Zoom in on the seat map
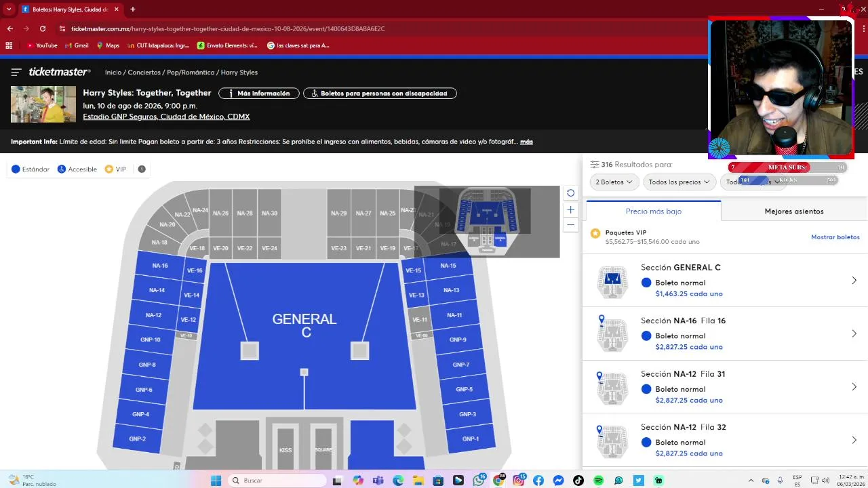The height and width of the screenshot is (488, 868). coord(570,210)
